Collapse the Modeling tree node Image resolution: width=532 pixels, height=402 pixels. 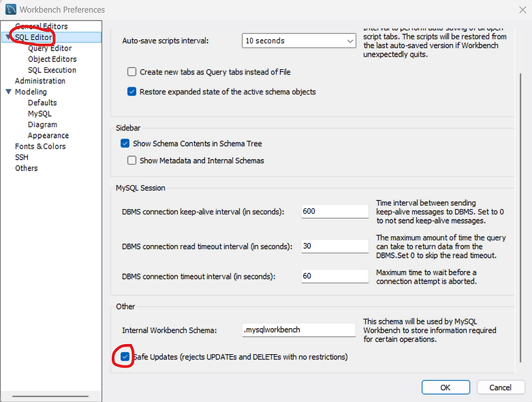coord(9,92)
